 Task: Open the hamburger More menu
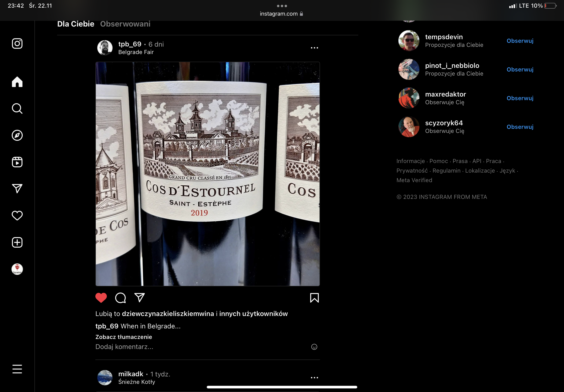point(17,369)
